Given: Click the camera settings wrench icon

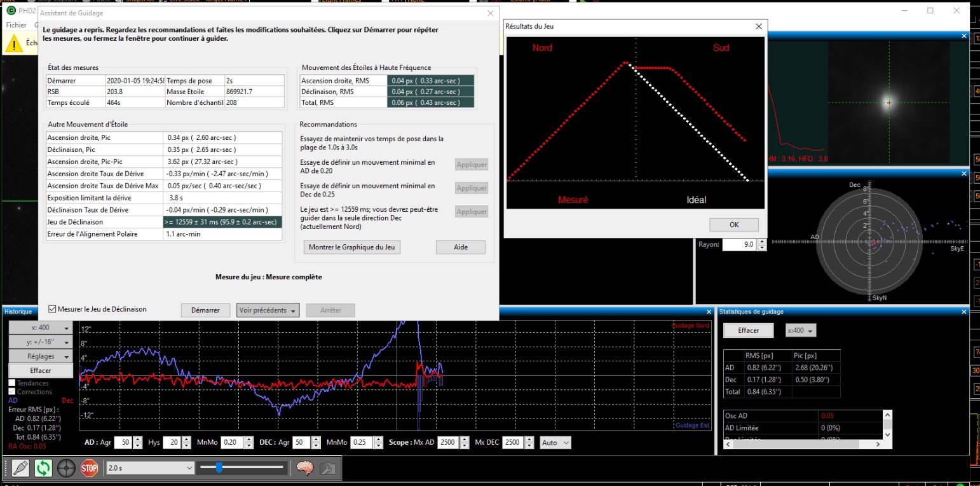Looking at the screenshot, I should (x=329, y=468).
